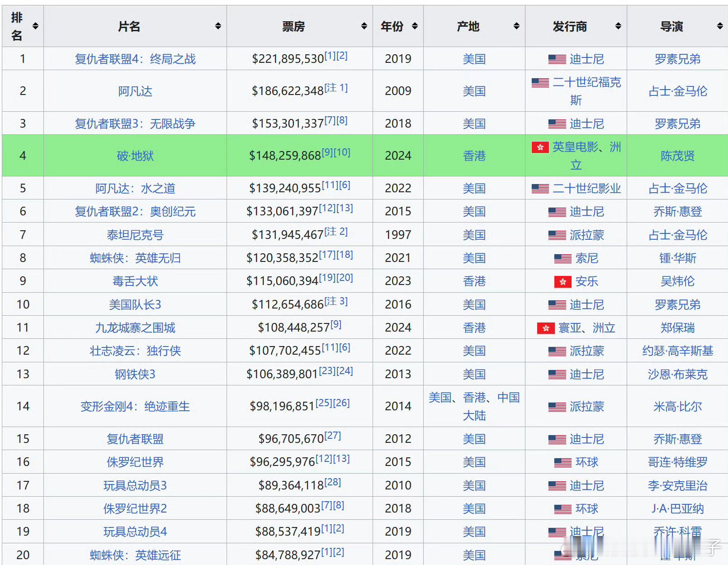Open film link 蜘蛛侠：英雄无归
The height and width of the screenshot is (565, 728).
click(x=135, y=258)
